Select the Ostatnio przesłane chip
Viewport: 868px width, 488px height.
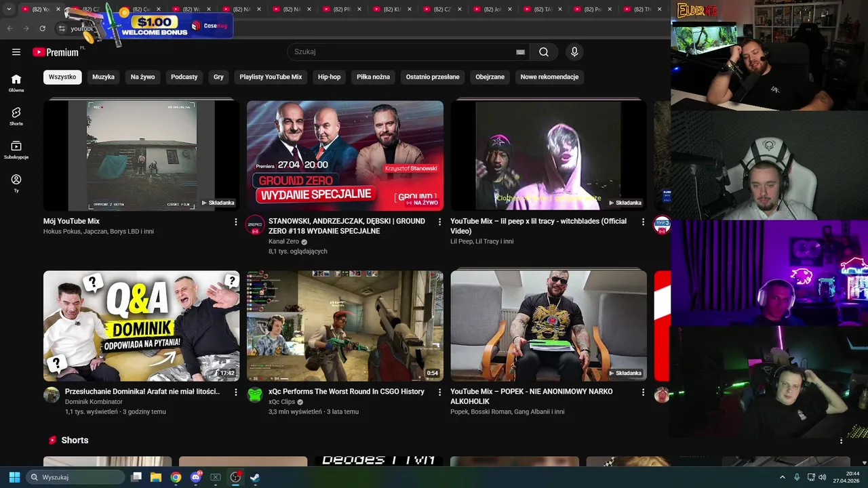click(x=433, y=77)
